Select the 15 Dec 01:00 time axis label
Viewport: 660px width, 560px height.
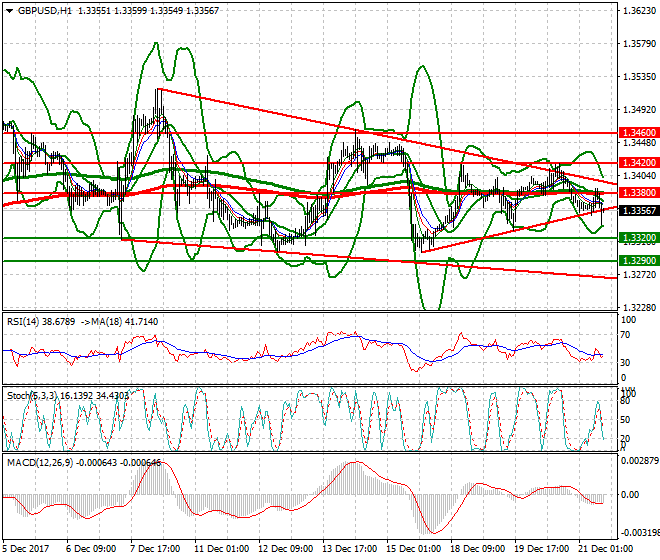413,549
